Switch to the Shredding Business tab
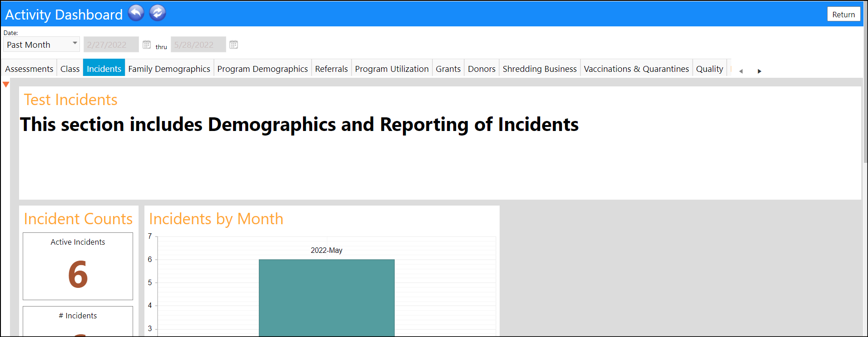The image size is (868, 337). [540, 69]
